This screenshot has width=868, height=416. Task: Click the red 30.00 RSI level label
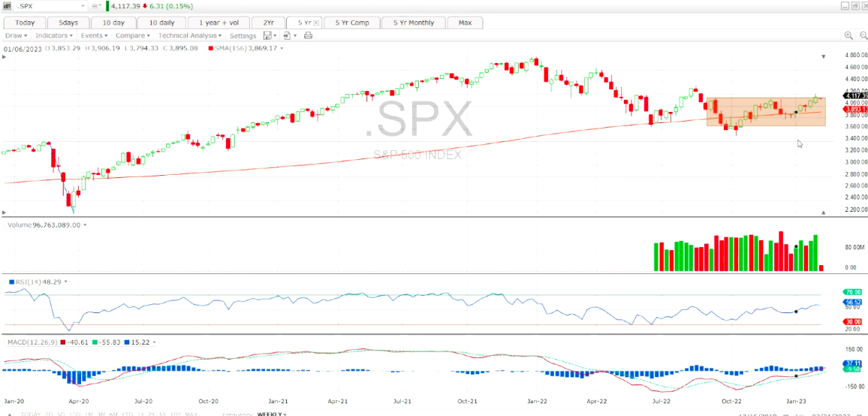854,321
